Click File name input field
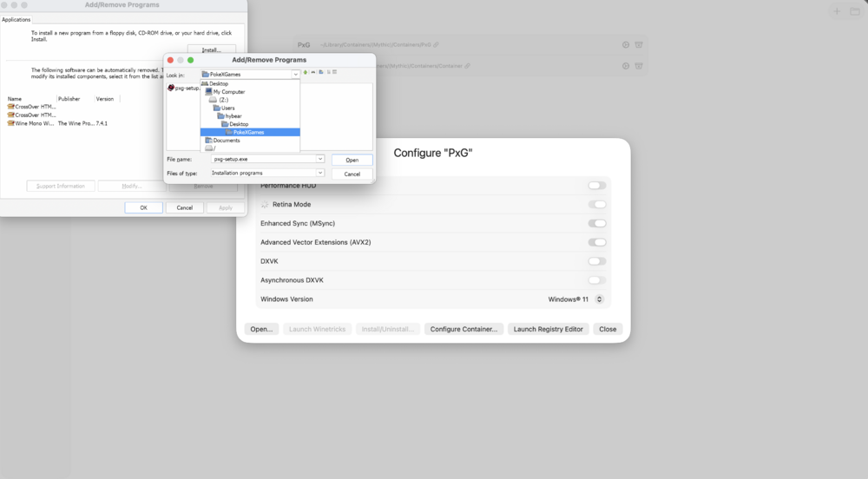The image size is (868, 479). click(x=264, y=159)
